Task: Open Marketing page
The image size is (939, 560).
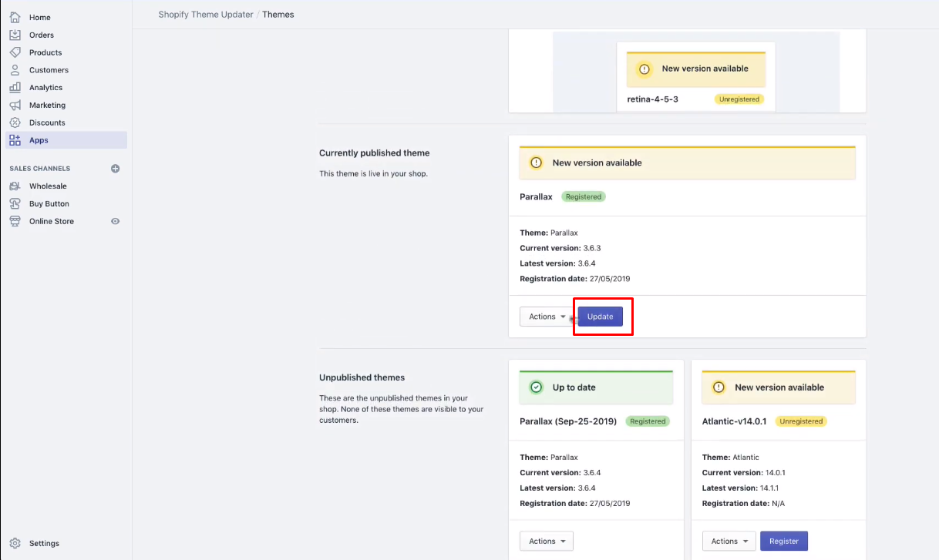Action: [47, 105]
